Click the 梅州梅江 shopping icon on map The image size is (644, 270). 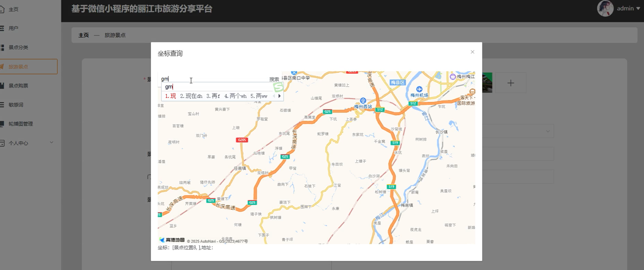coord(453,76)
